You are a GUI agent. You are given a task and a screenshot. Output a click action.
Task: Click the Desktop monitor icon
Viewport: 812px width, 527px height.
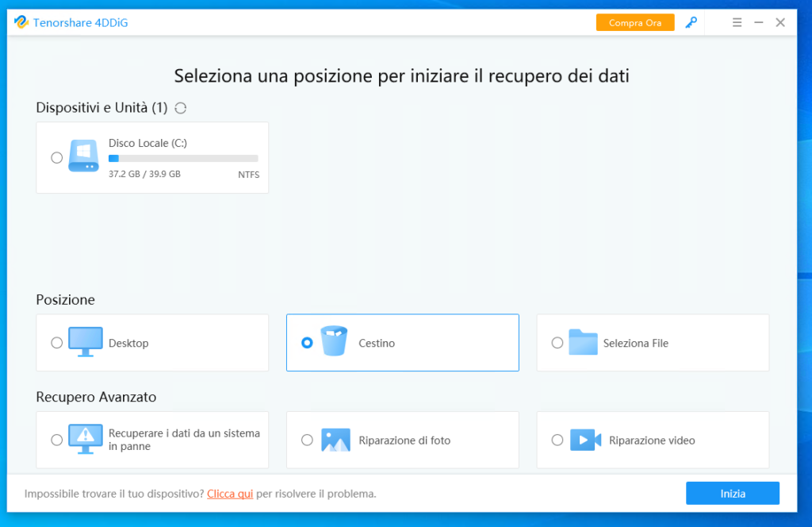pyautogui.click(x=86, y=342)
